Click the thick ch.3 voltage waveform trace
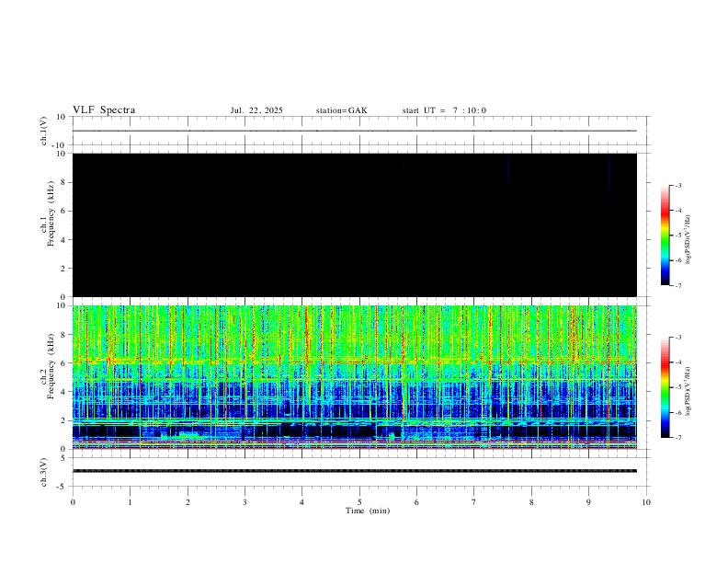 (x=355, y=471)
